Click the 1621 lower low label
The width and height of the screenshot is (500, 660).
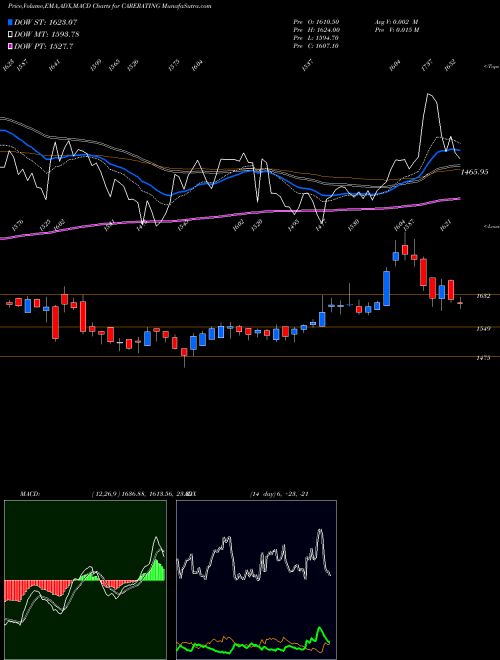pyautogui.click(x=445, y=225)
